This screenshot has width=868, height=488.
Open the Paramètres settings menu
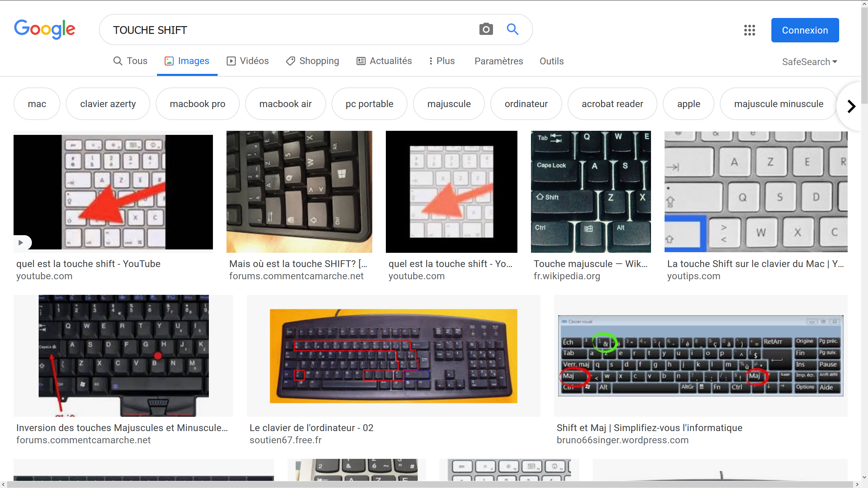pyautogui.click(x=498, y=61)
